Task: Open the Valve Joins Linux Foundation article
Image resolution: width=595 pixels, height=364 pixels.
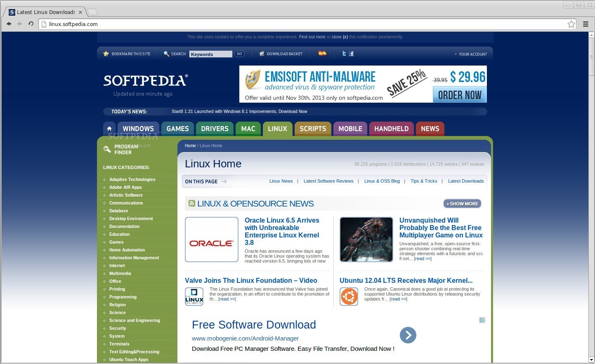Action: (251, 280)
